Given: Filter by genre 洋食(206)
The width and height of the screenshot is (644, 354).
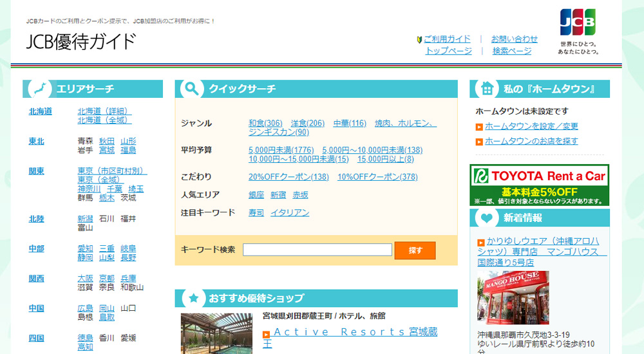Looking at the screenshot, I should (308, 123).
